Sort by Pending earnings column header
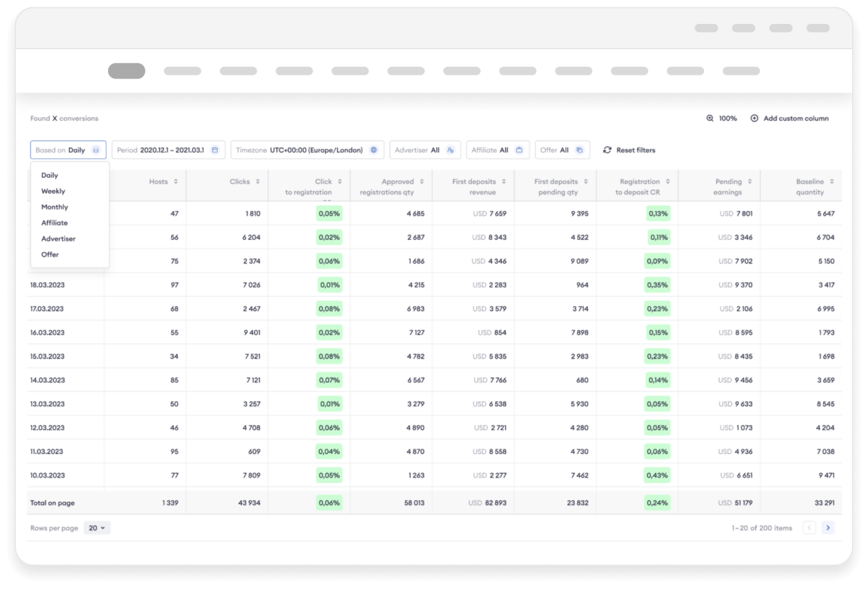Screen dimensions: 868x589 pyautogui.click(x=729, y=187)
